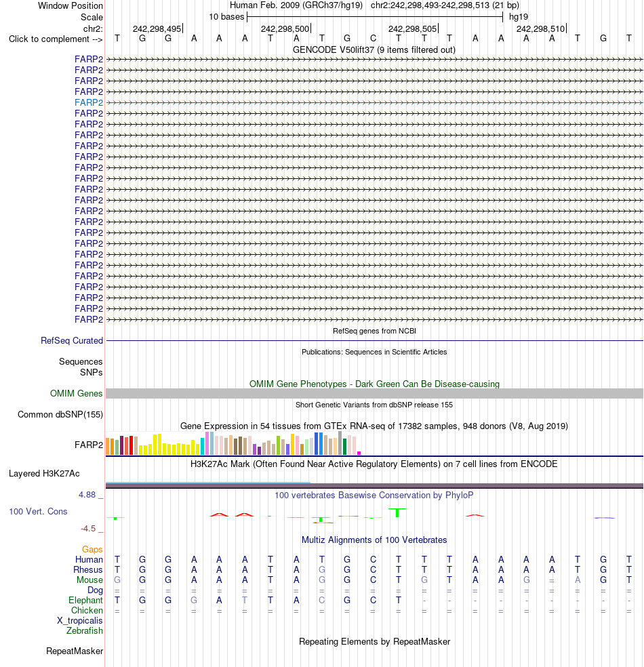Click the orange 'Gaps' label

pos(92,550)
